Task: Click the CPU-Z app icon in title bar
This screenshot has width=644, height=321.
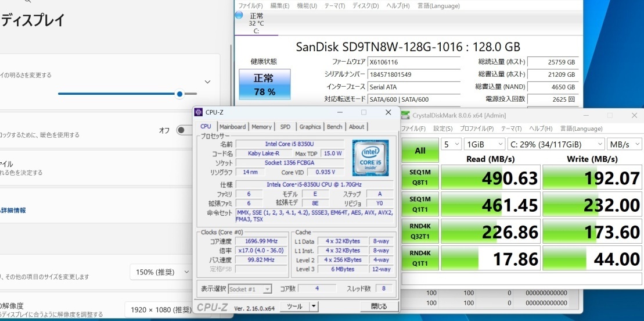Action: pos(199,112)
